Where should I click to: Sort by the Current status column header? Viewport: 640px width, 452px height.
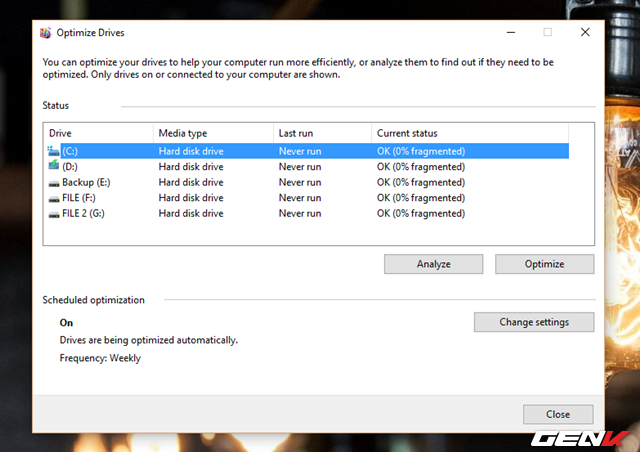470,133
